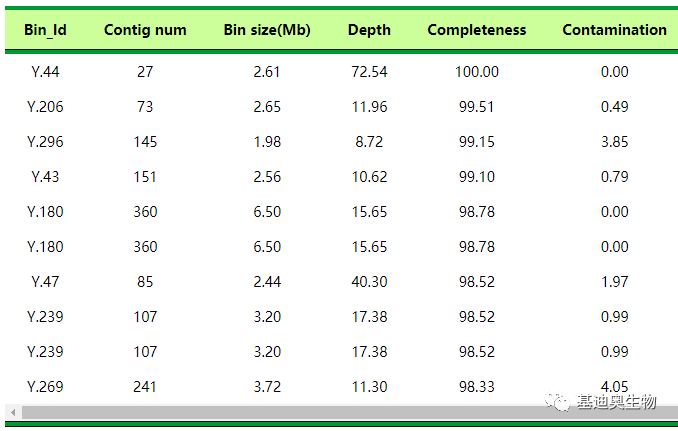Viewport: 678px width, 431px height.
Task: Click the Depth column header
Action: pos(369,30)
